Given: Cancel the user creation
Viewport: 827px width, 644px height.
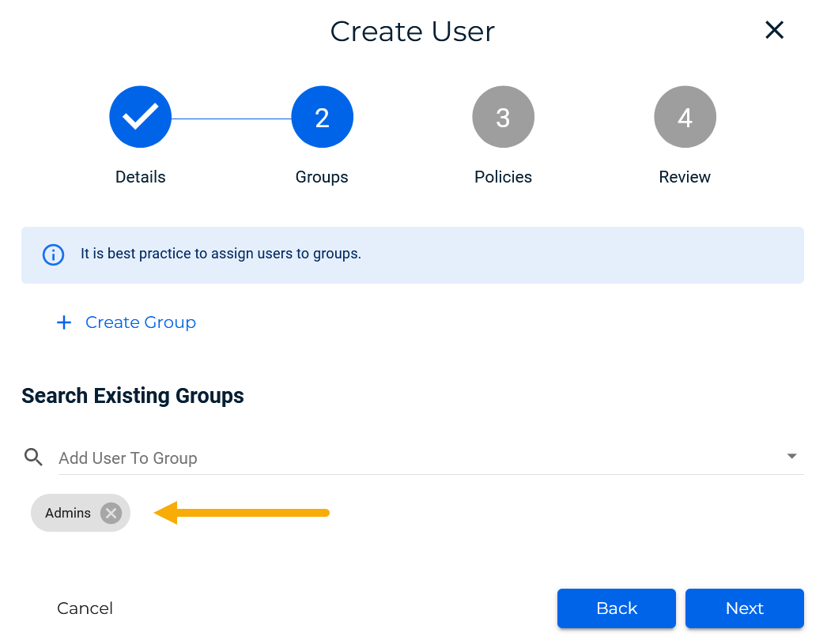Looking at the screenshot, I should (x=85, y=608).
